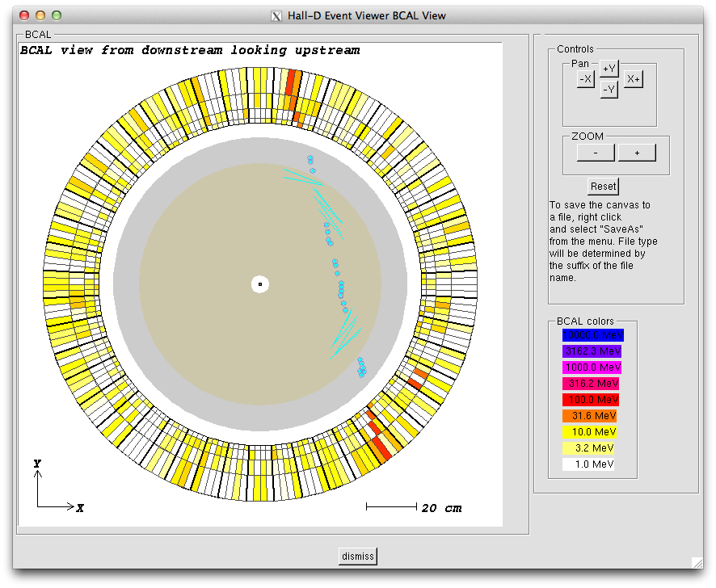Pick the magenta 1000.0 MeV swatch
This screenshot has width=716, height=588.
pyautogui.click(x=592, y=367)
